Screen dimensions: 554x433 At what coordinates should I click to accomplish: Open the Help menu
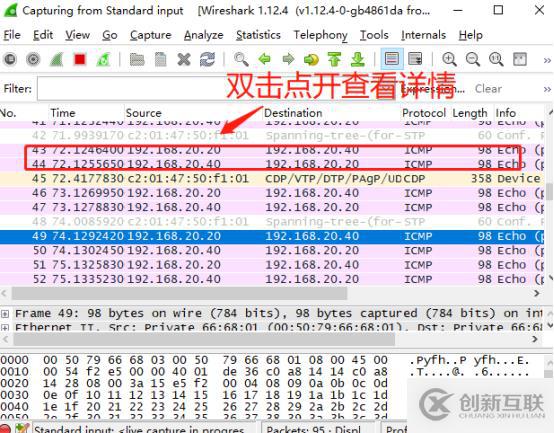click(471, 35)
